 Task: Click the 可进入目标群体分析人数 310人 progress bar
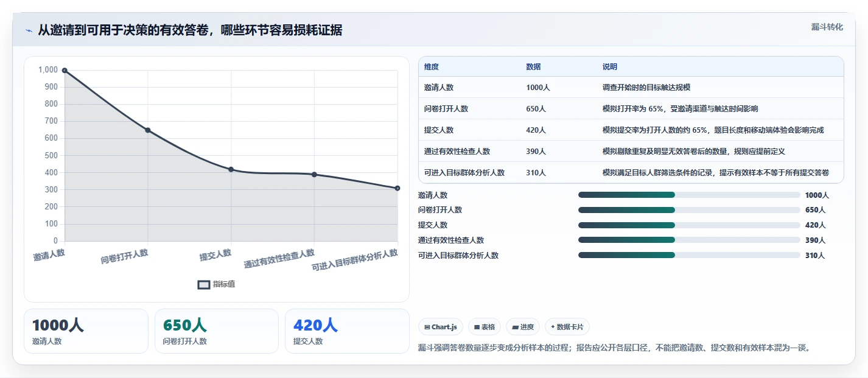click(x=689, y=256)
